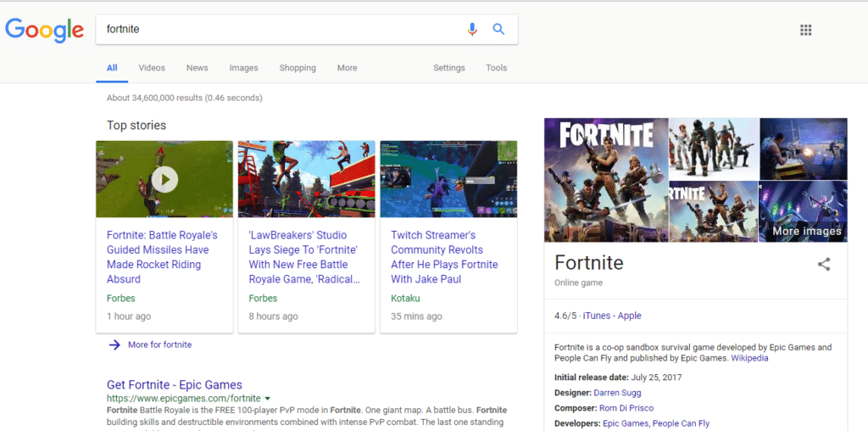Switch to the Videos tab

(x=152, y=68)
